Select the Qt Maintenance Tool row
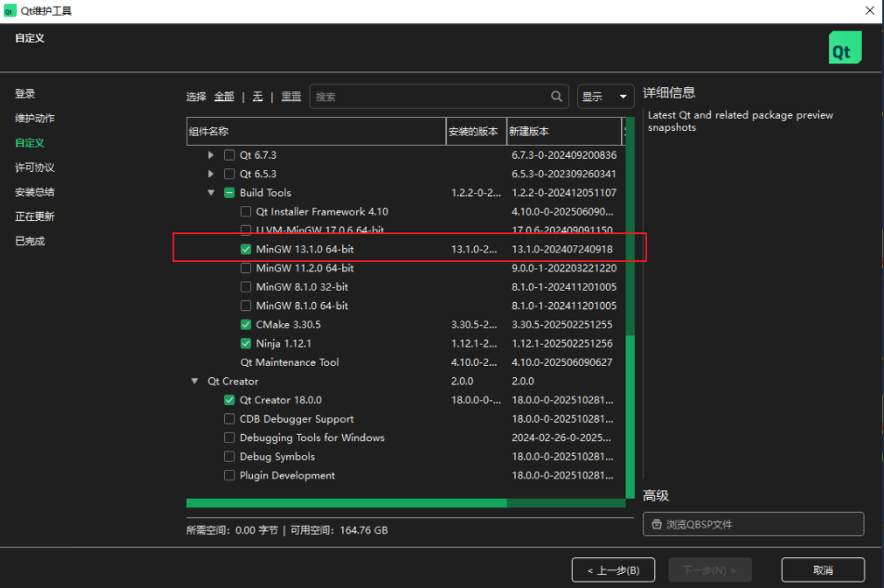Image resolution: width=884 pixels, height=588 pixels. pyautogui.click(x=406, y=362)
